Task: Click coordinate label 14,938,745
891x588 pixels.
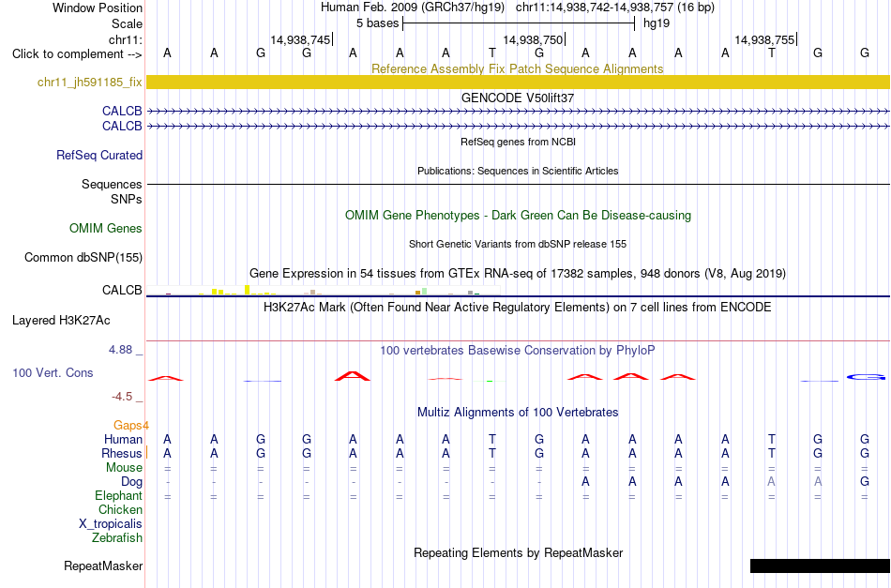Action: coord(300,39)
